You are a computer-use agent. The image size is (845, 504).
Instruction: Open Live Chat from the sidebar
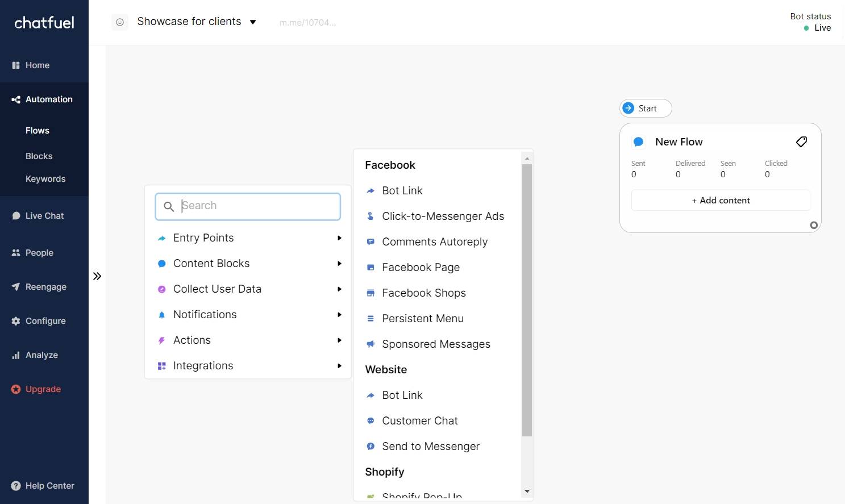[44, 216]
